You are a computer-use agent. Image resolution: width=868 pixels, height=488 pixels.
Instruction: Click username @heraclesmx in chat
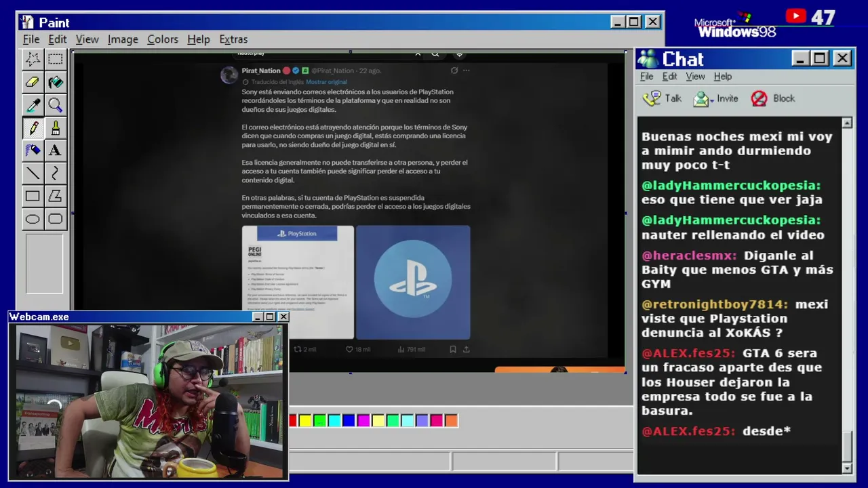click(x=690, y=256)
